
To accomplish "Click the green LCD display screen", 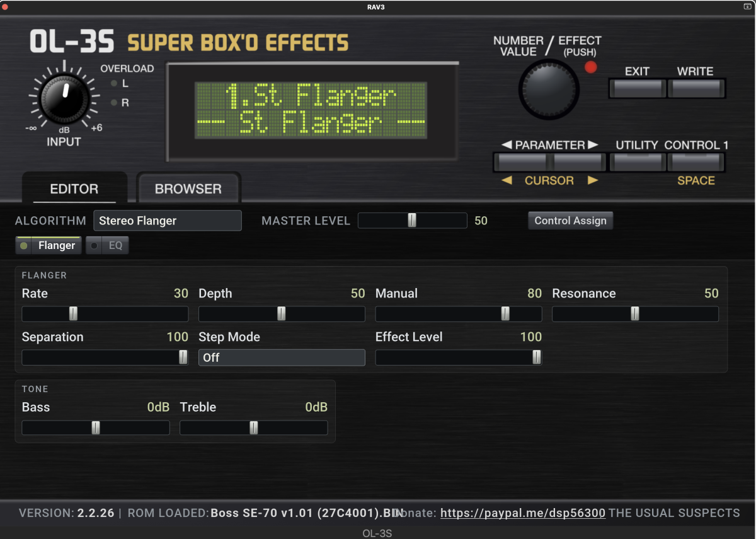I will point(311,110).
